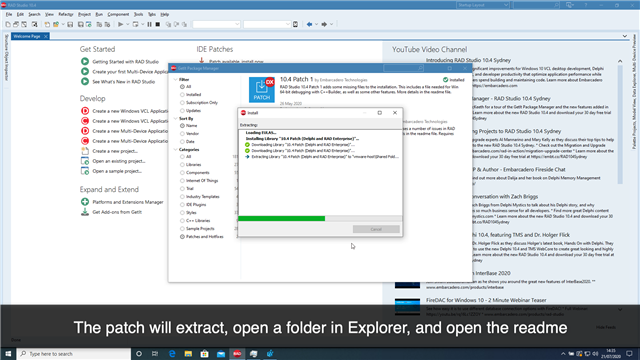
Task: Click the Windows Start button
Action: 8,354
